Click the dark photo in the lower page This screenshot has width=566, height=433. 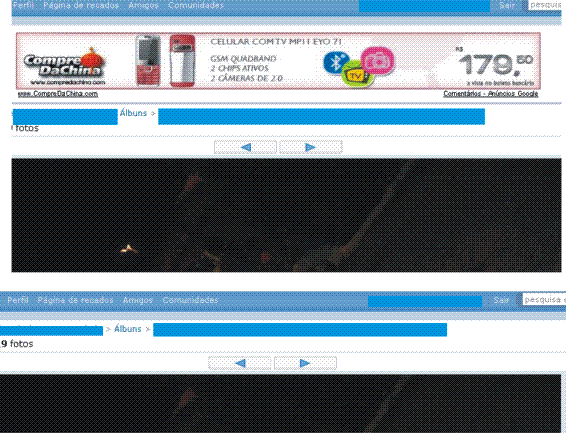click(280, 403)
